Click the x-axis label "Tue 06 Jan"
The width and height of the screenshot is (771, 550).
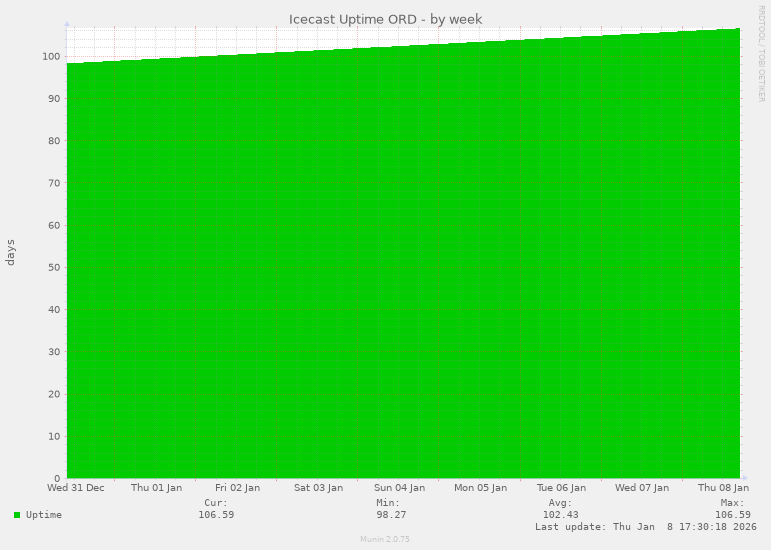click(x=561, y=488)
